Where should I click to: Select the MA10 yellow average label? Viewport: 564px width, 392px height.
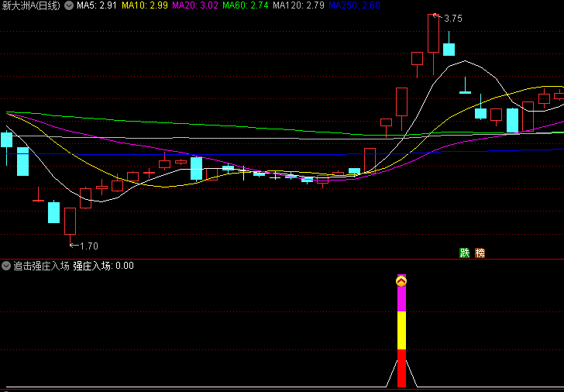[146, 5]
